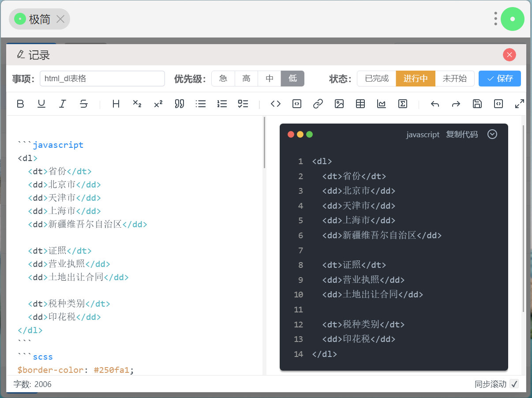Click the 营业执照 line in the preview
The height and width of the screenshot is (398, 532).
(363, 280)
